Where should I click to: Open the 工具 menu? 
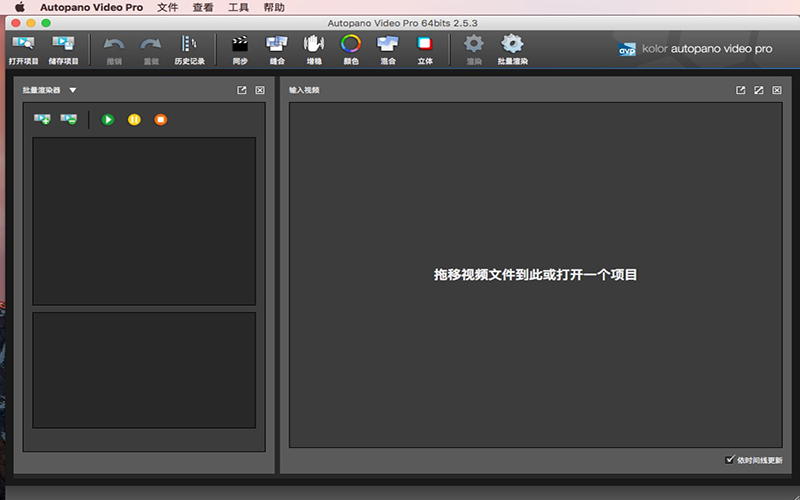pos(238,8)
